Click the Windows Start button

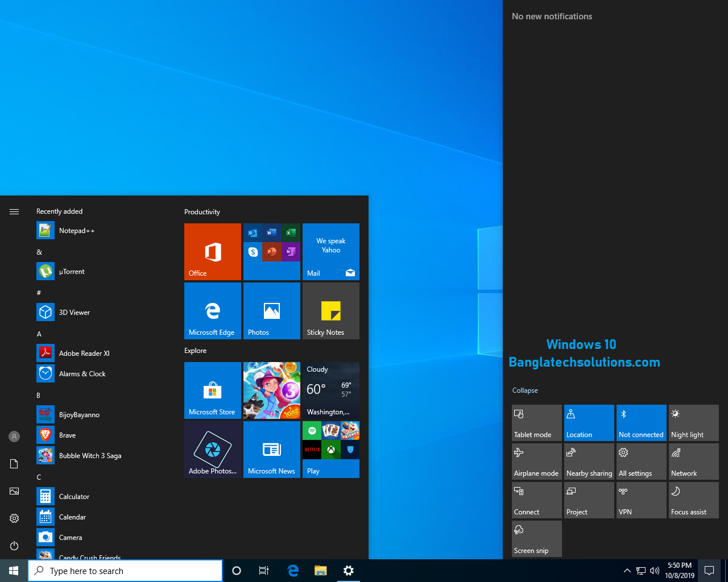point(14,571)
